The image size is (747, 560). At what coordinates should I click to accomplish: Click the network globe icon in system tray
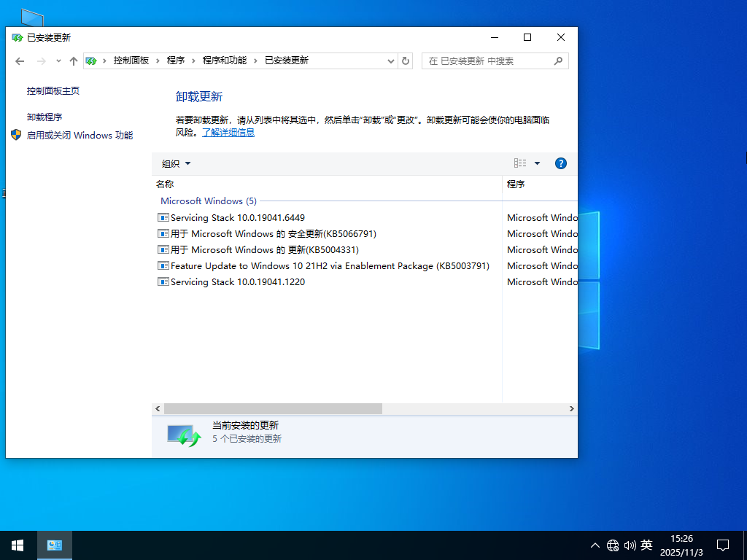[x=613, y=545]
